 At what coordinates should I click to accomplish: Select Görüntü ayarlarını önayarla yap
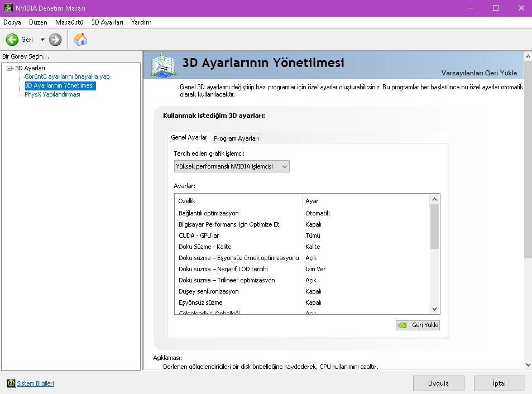point(67,76)
